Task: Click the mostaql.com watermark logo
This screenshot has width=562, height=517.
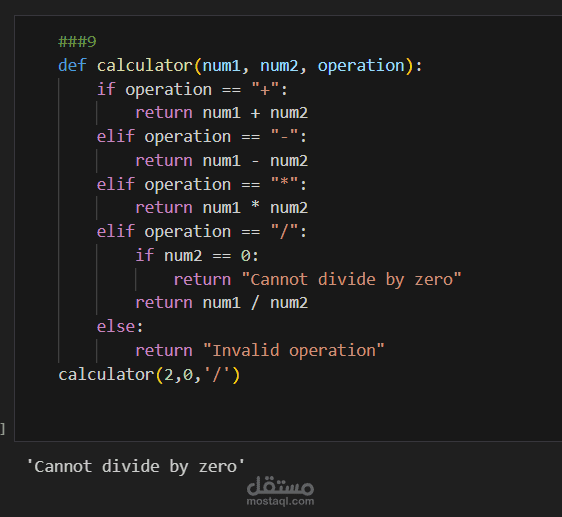Action: [x=280, y=490]
